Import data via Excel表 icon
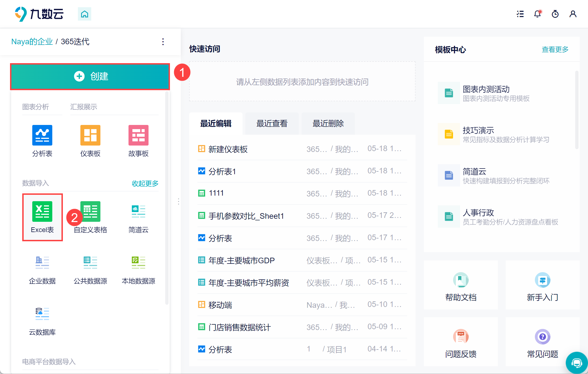This screenshot has height=374, width=588. [x=42, y=211]
